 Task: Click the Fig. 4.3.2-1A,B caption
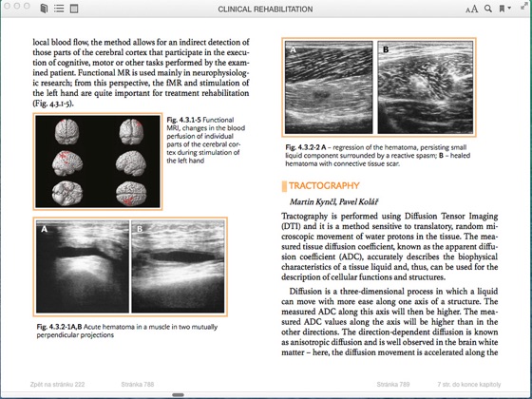(127, 331)
